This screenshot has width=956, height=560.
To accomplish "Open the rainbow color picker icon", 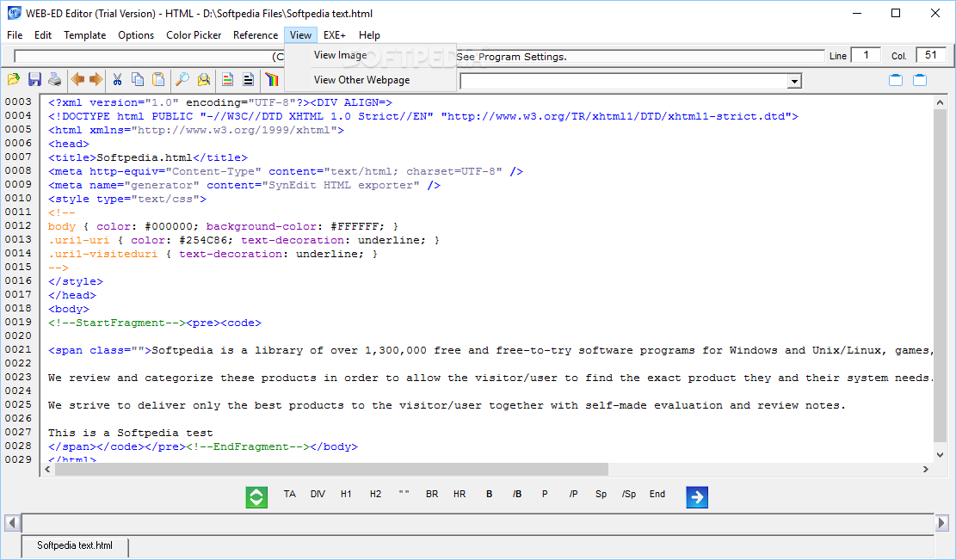I will [272, 79].
